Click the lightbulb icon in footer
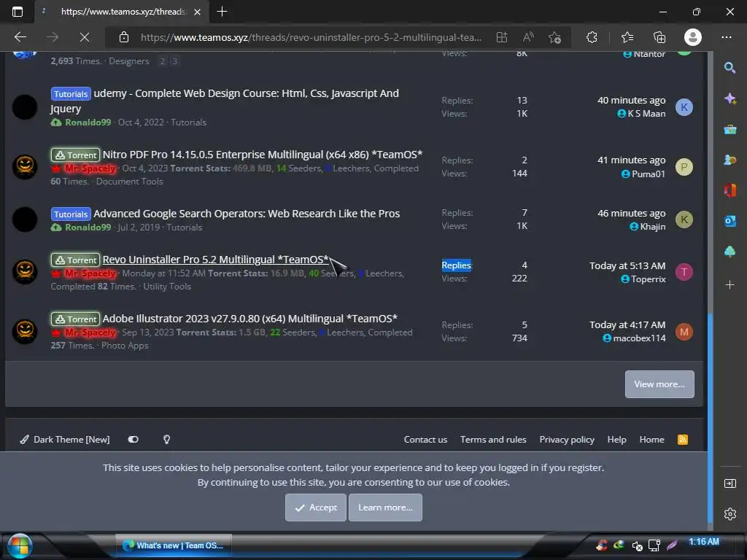The image size is (747, 560). tap(167, 440)
